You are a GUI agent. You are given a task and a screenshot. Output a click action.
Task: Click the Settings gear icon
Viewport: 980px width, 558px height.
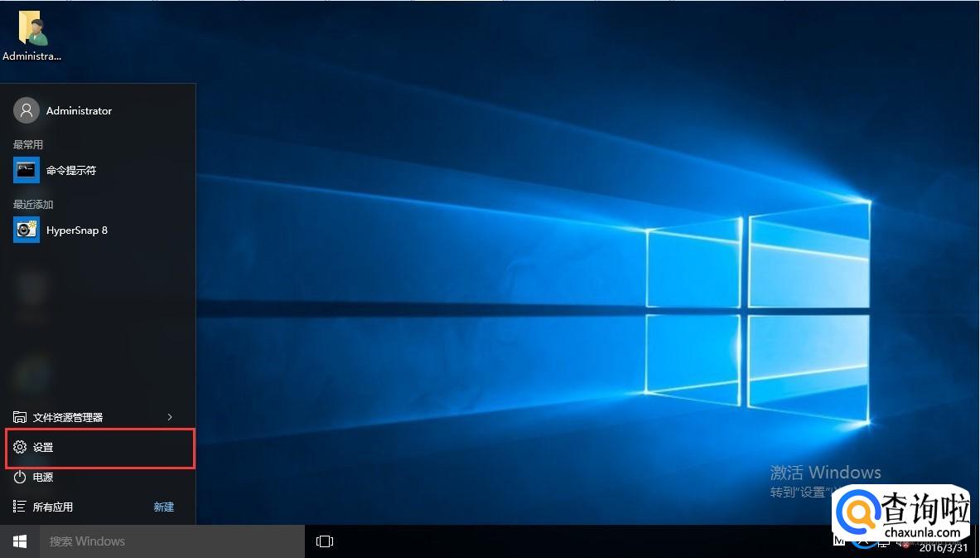coord(20,447)
